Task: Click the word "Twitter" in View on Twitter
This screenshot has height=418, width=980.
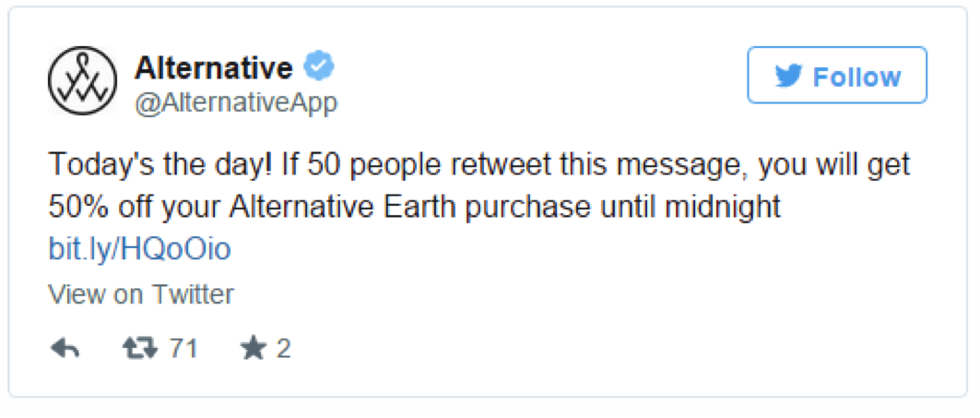Action: point(193,294)
